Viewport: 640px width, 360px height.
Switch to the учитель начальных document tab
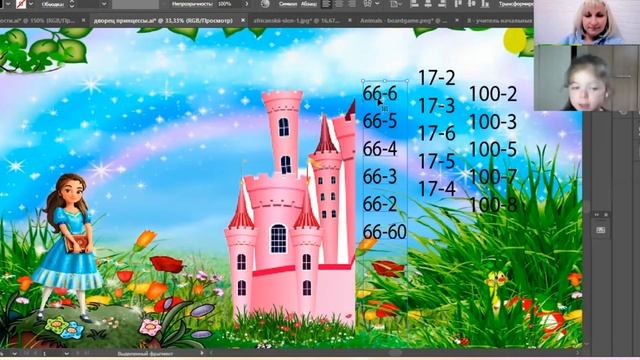point(500,20)
